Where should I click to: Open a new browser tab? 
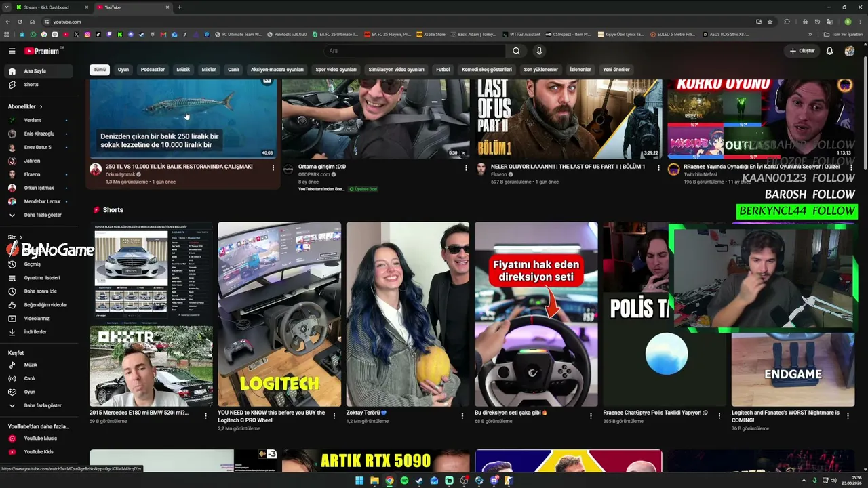pyautogui.click(x=180, y=7)
